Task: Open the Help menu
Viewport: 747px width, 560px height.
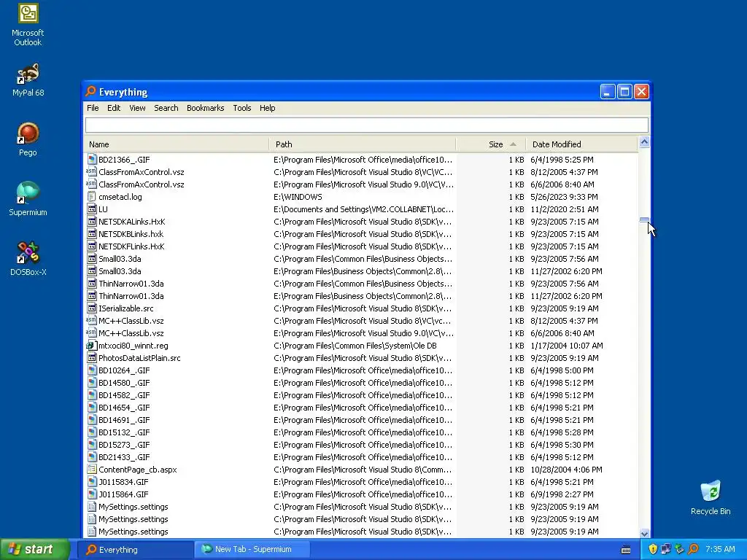Action: click(267, 108)
